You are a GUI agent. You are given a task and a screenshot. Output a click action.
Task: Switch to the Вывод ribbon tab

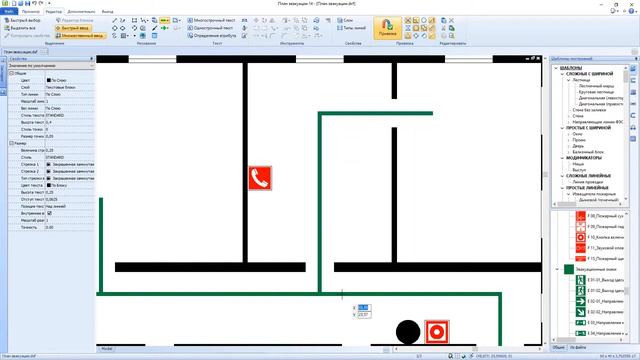tap(107, 11)
